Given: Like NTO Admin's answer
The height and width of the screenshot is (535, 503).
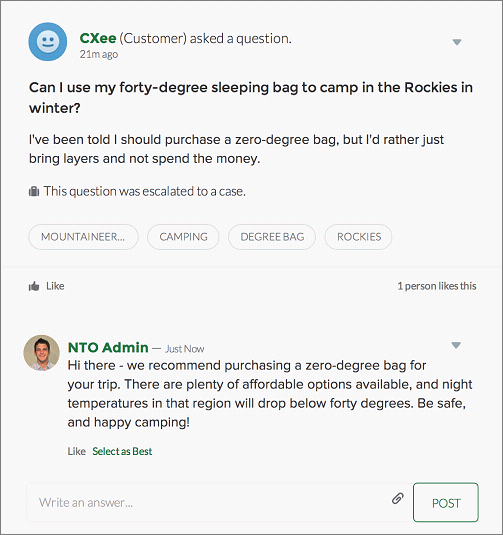Looking at the screenshot, I should 76,451.
